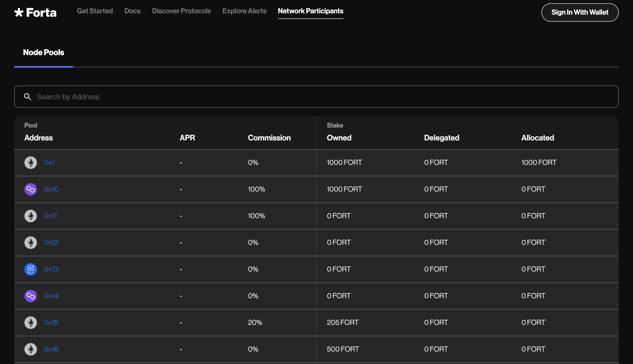Image resolution: width=633 pixels, height=364 pixels.
Task: Open pool address 0x14
Action: click(51, 296)
